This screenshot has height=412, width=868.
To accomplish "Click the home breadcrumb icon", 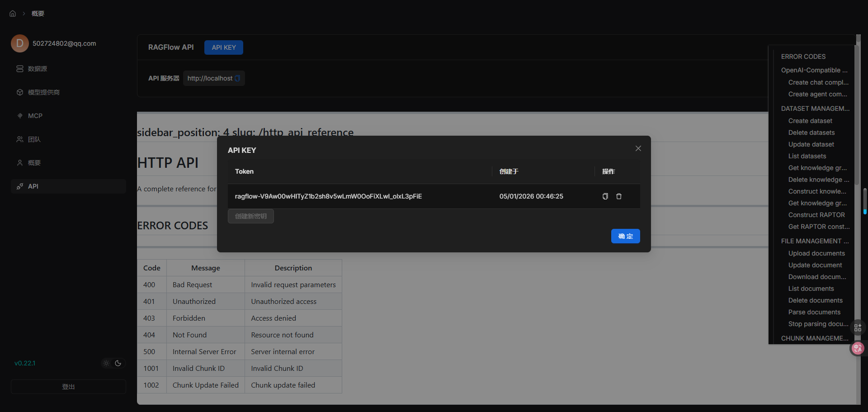I will pyautogui.click(x=13, y=14).
